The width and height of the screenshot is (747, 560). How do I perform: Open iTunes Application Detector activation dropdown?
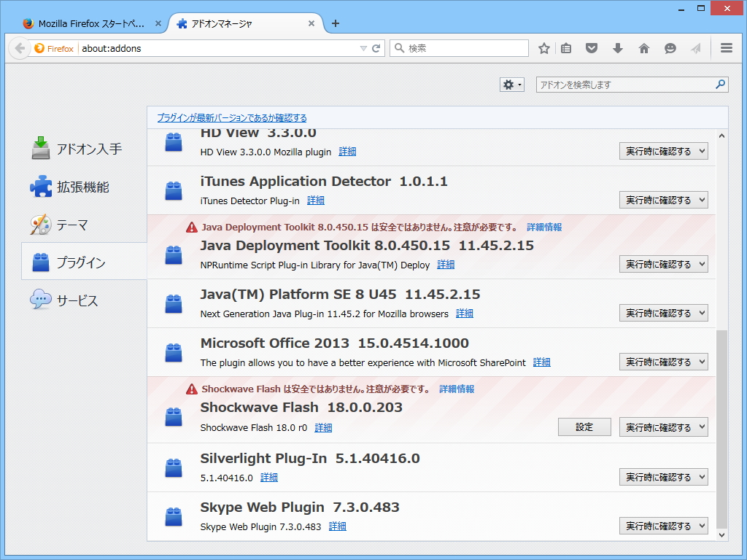[x=664, y=200]
